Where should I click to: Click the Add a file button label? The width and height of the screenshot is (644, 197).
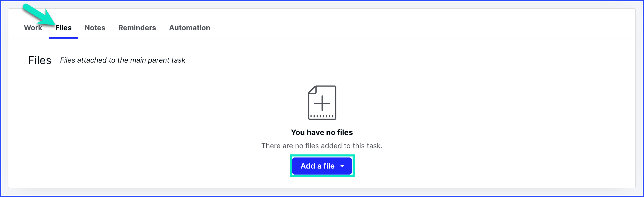click(318, 166)
